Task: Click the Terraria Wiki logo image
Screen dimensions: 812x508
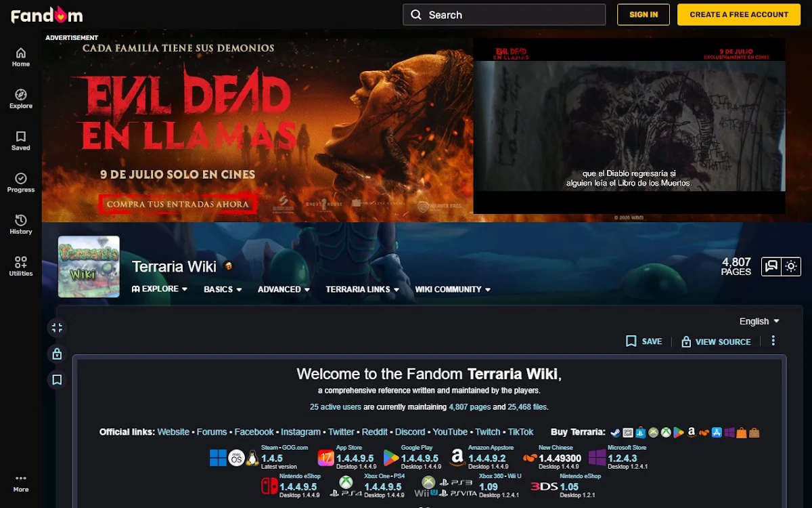Action: pos(89,267)
